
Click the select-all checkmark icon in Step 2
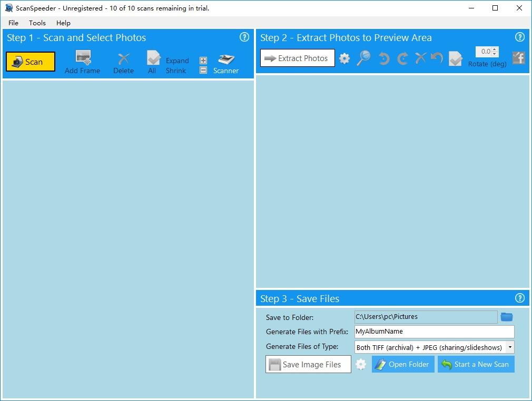click(x=455, y=58)
